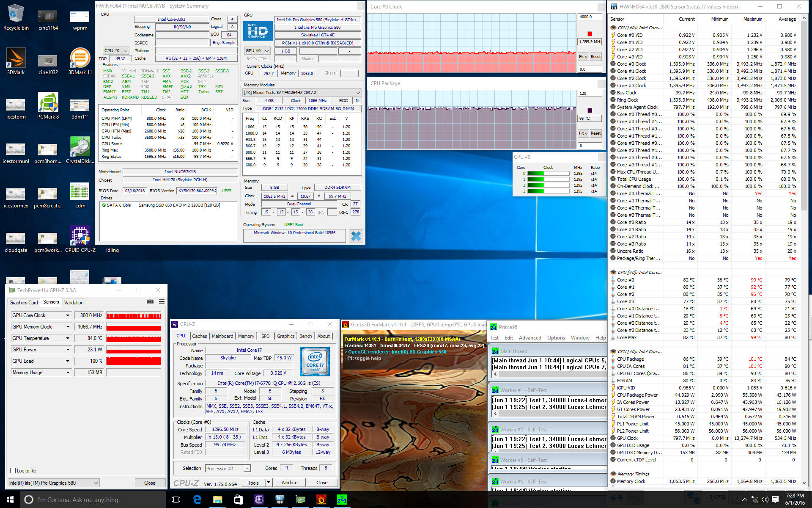Select the Core Max temperature sensor row

(704, 337)
